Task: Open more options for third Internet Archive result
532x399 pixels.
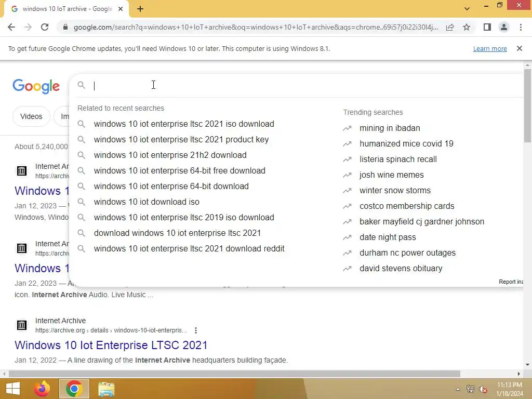Action: 196,330
